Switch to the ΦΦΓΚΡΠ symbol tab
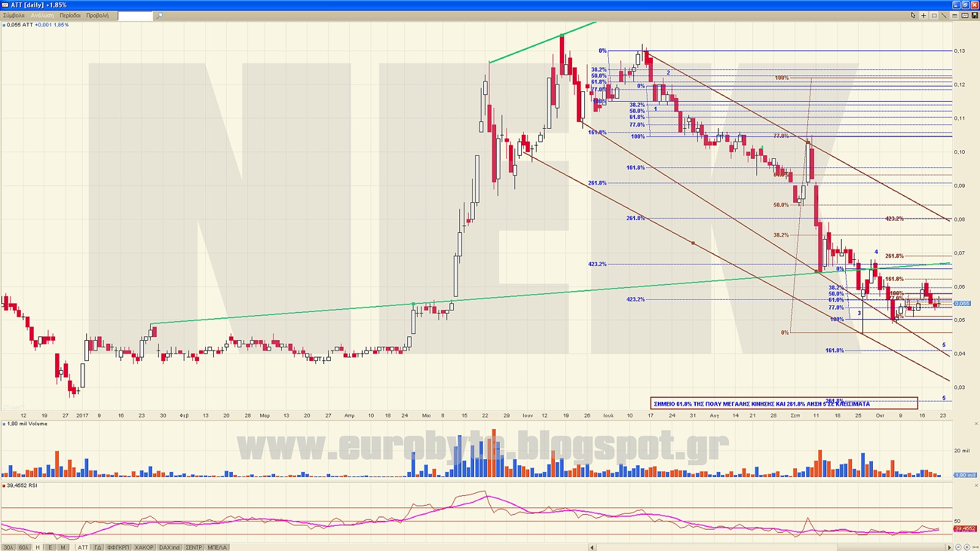This screenshot has width=980, height=551. coord(118,547)
